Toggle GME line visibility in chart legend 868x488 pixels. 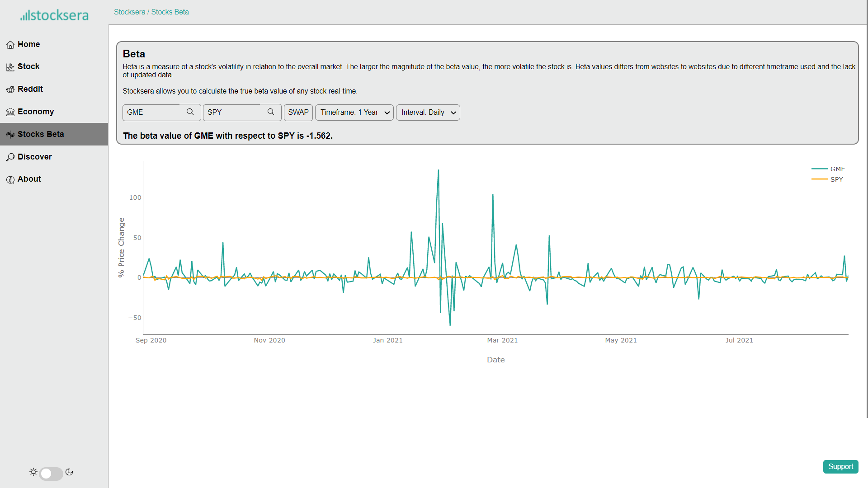[x=837, y=169]
